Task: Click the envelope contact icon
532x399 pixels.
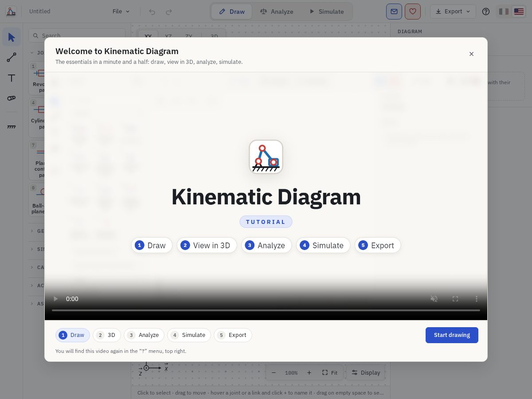Action: (x=394, y=12)
